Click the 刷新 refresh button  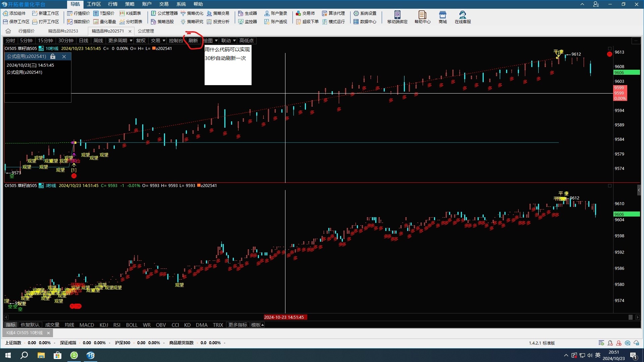pos(193,41)
